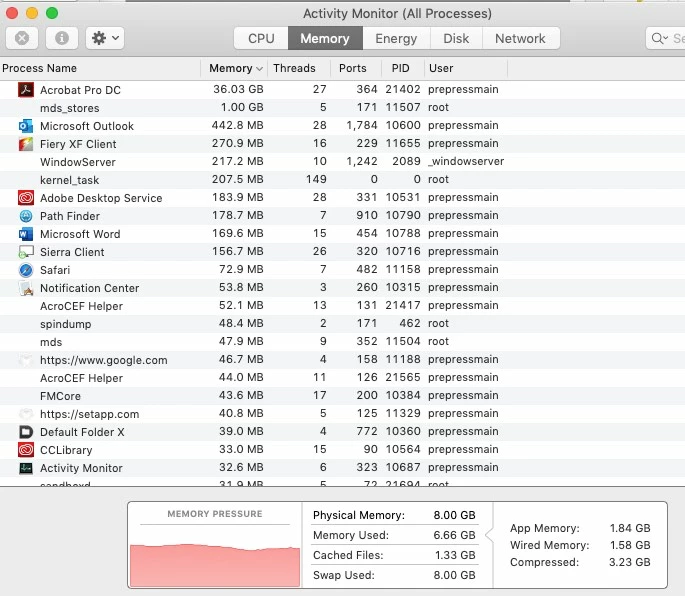Click the _windowserver user cell
Viewport: 685px width, 596px height.
coord(466,161)
